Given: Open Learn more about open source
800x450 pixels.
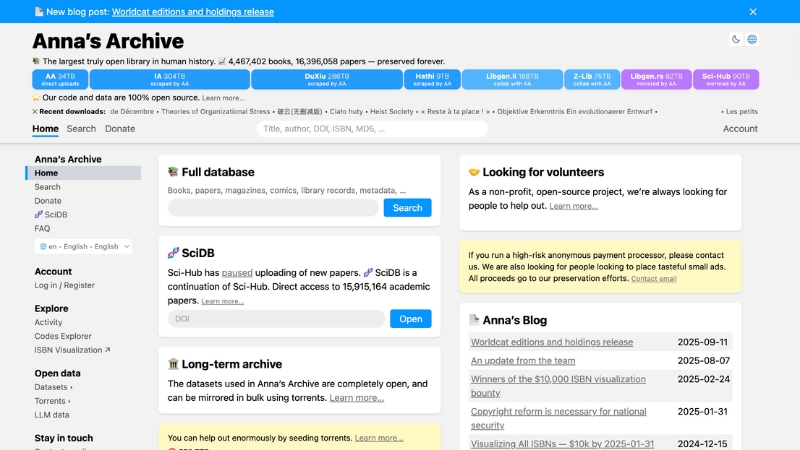Looking at the screenshot, I should pyautogui.click(x=223, y=98).
